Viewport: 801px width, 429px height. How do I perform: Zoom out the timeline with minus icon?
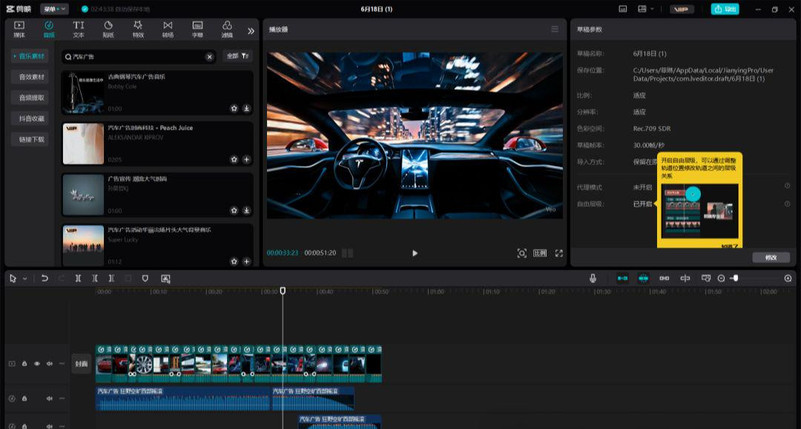click(x=721, y=278)
